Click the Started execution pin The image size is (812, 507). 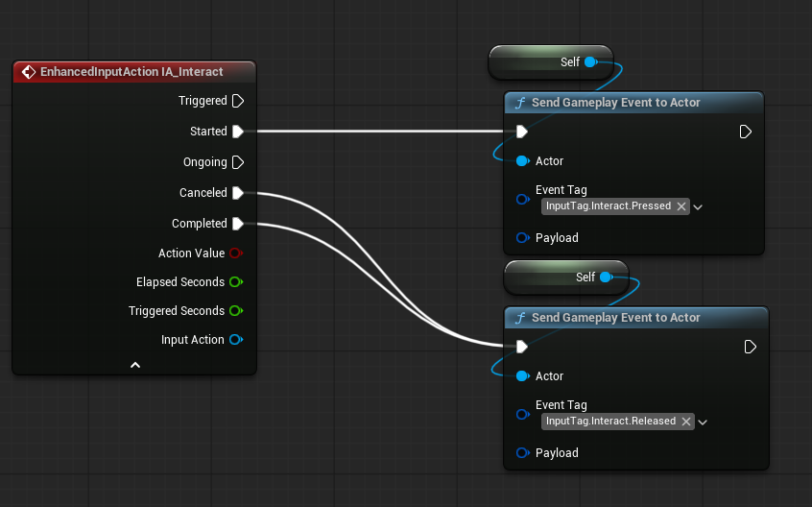point(238,132)
